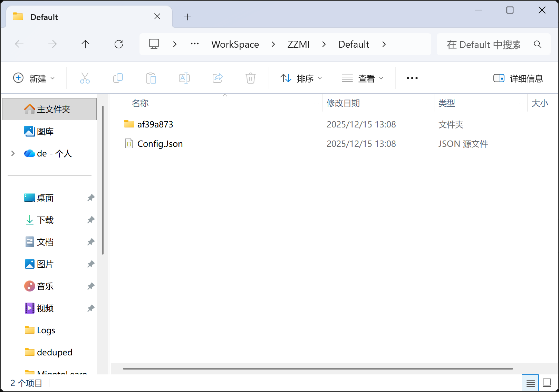Viewport: 559px width, 392px height.
Task: Switch to details list view layout
Action: [x=530, y=383]
